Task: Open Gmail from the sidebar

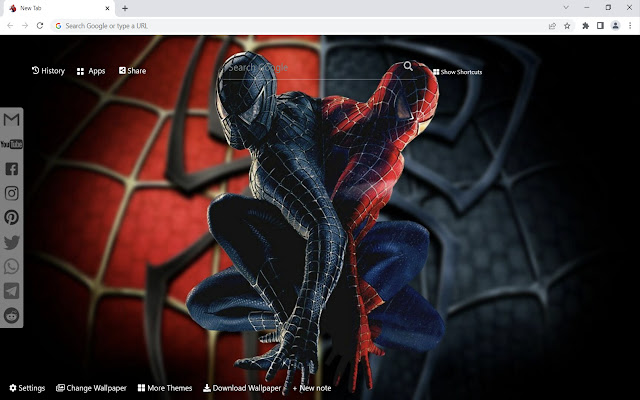Action: 11,120
